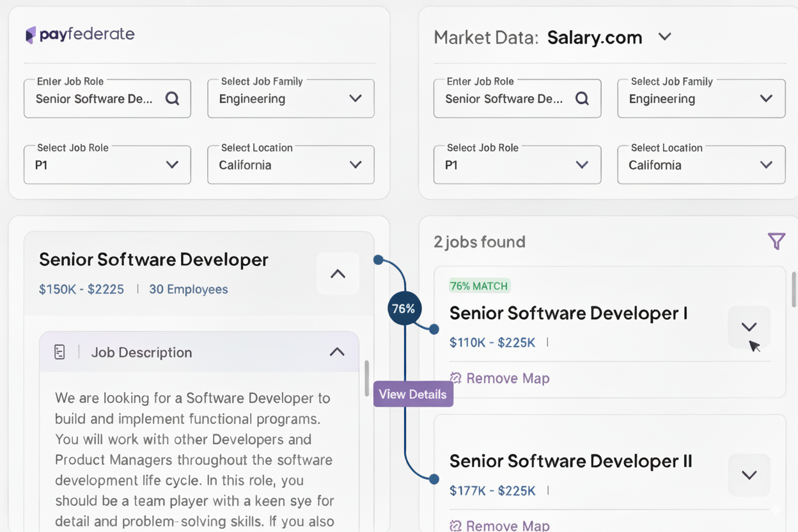Open the Market Data source dropdown
This screenshot has height=532, width=798.
coord(665,37)
